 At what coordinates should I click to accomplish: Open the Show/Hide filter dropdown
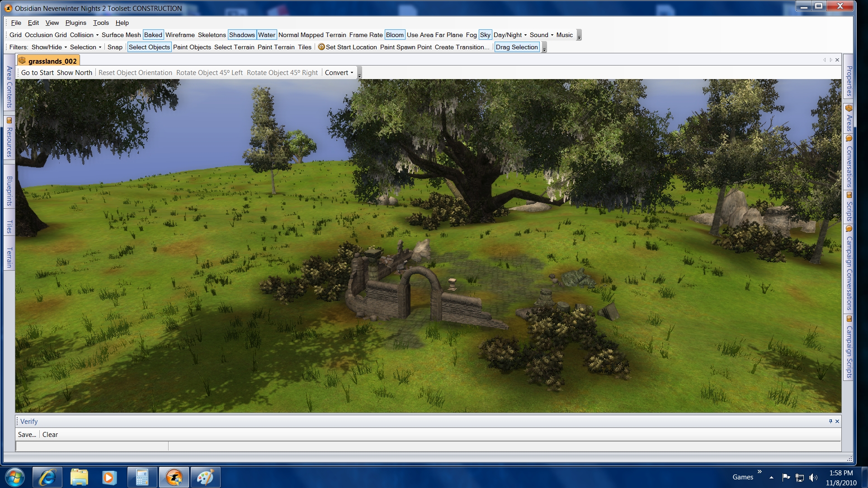49,47
